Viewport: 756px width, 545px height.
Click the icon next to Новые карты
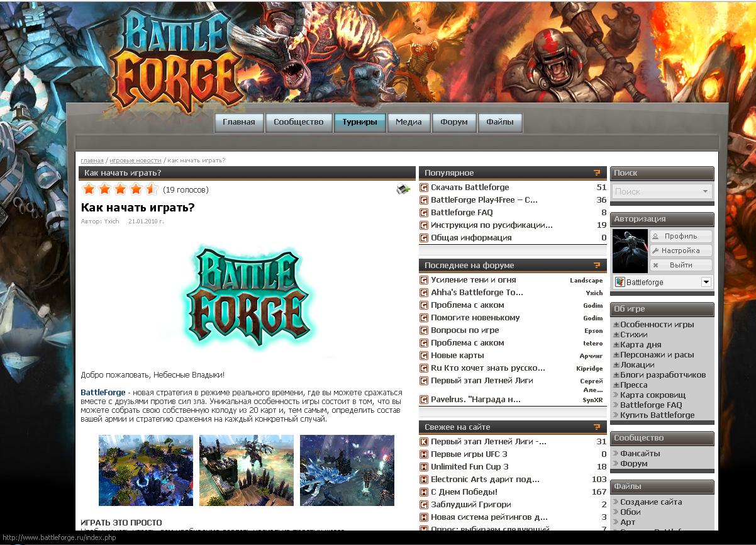coord(424,356)
